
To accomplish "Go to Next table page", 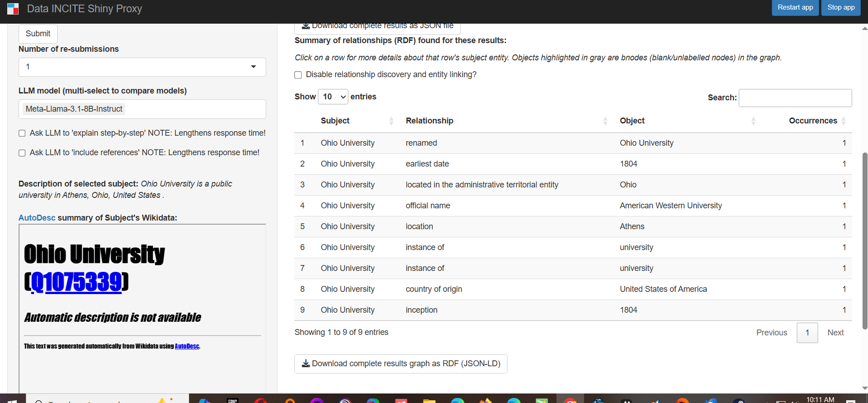I will [835, 333].
